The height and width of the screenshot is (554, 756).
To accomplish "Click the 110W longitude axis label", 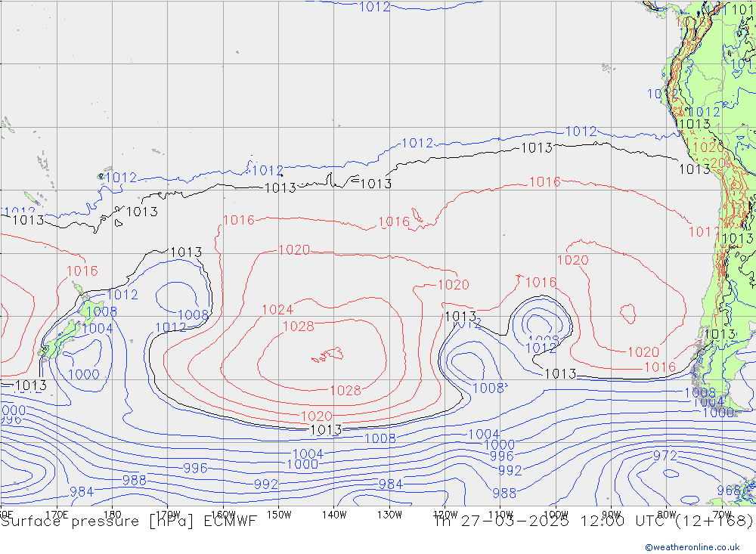I will (x=500, y=515).
